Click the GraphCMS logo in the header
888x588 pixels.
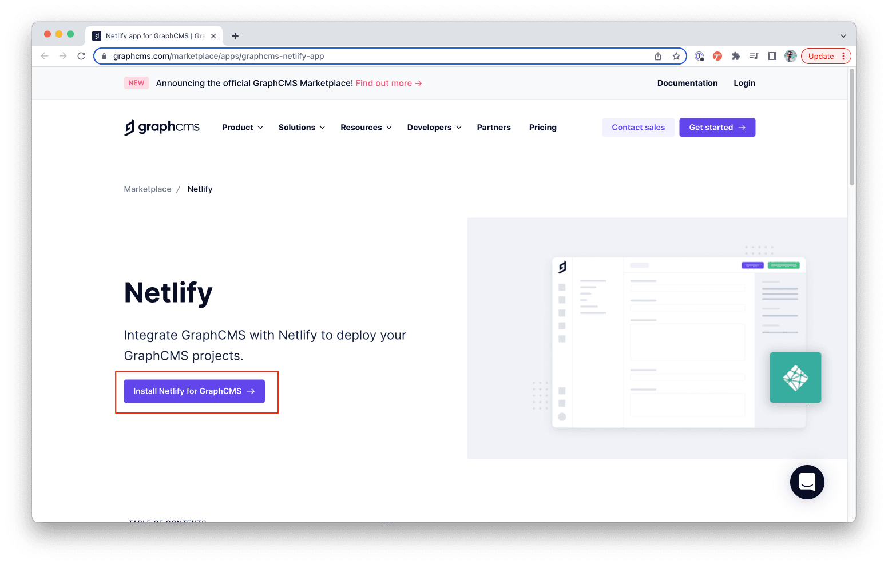point(162,127)
